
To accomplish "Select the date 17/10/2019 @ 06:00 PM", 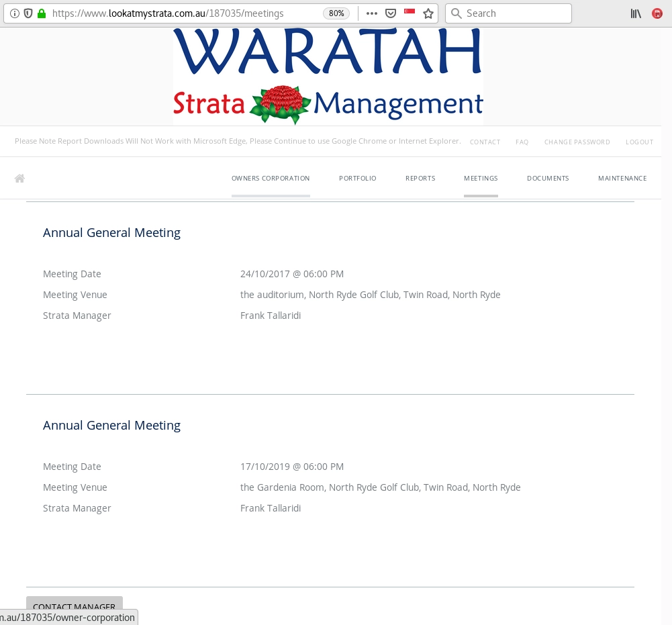I will (x=292, y=467).
